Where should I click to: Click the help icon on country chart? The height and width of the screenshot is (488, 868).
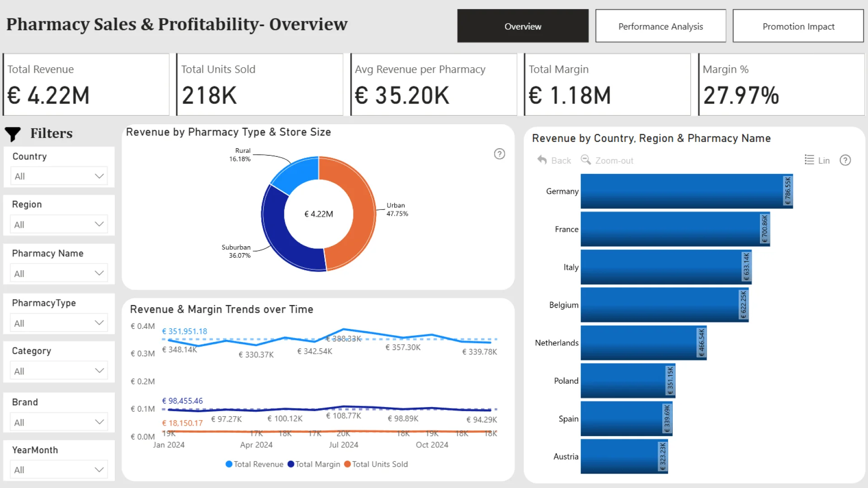point(845,160)
